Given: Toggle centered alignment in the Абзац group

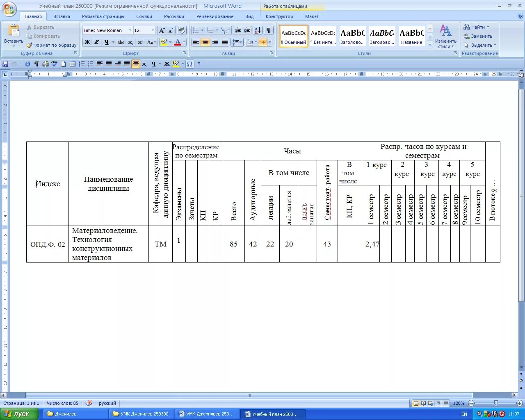Looking at the screenshot, I should coord(205,42).
